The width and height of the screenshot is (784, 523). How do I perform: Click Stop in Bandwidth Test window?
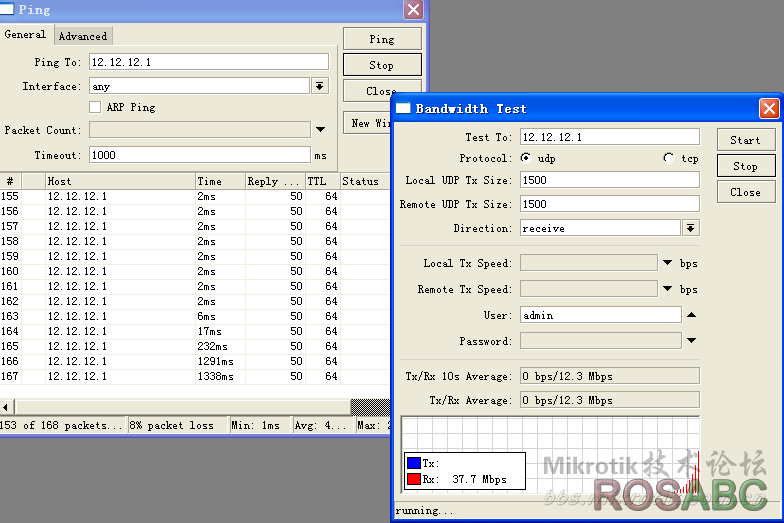tap(746, 166)
